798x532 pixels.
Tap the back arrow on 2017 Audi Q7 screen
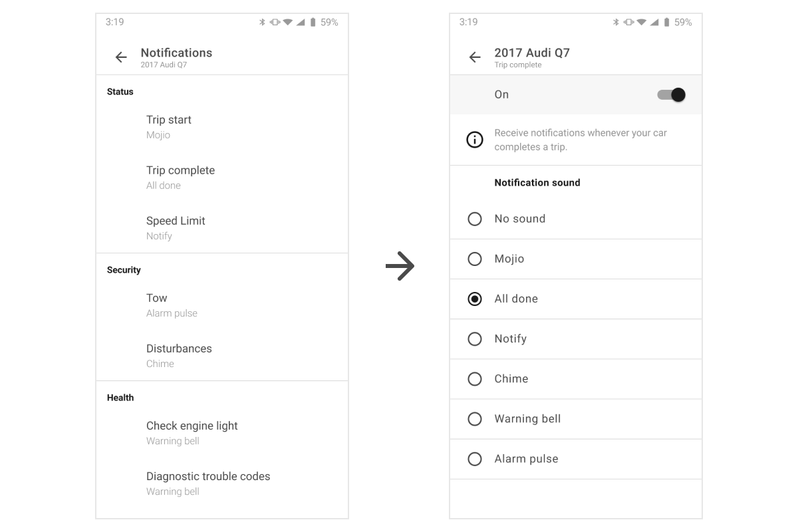pos(475,58)
